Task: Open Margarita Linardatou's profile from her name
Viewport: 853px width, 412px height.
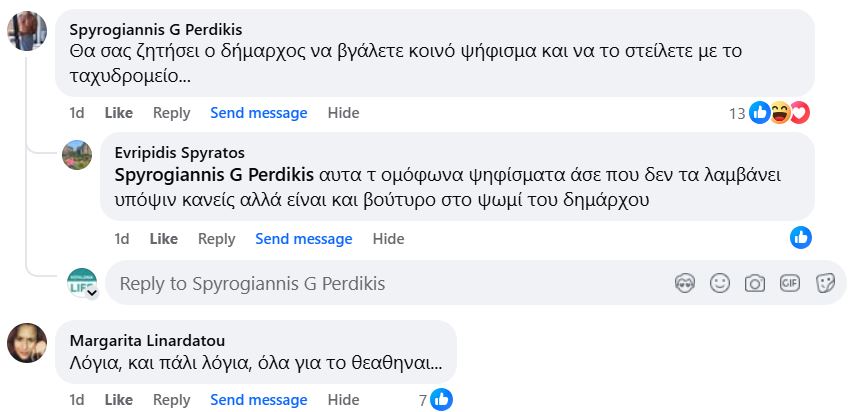Action: tap(147, 339)
